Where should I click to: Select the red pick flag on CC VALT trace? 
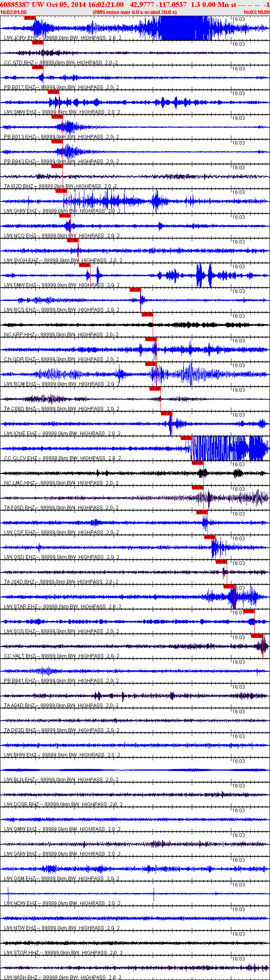coord(257,636)
